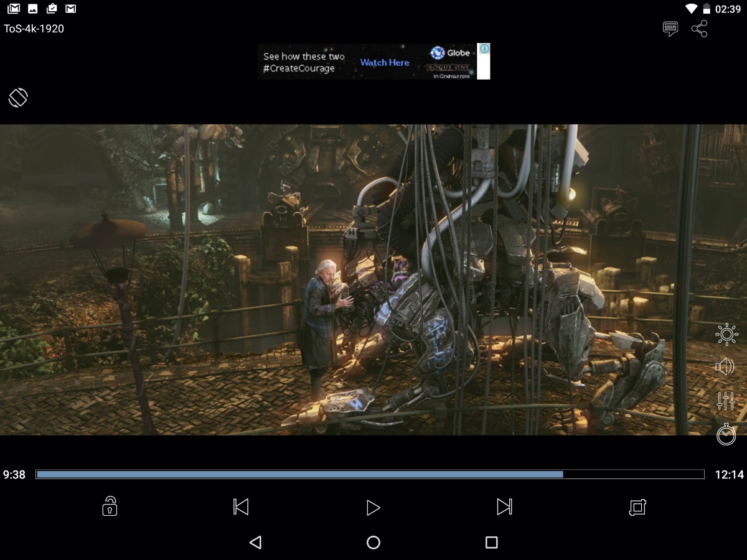This screenshot has height=560, width=747.
Task: Open the subtitle options icon
Action: click(670, 29)
